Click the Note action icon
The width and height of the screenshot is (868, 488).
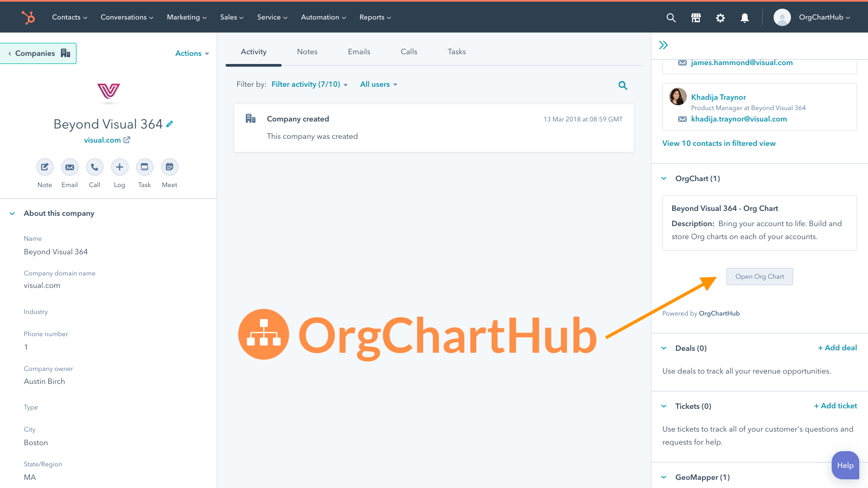45,167
